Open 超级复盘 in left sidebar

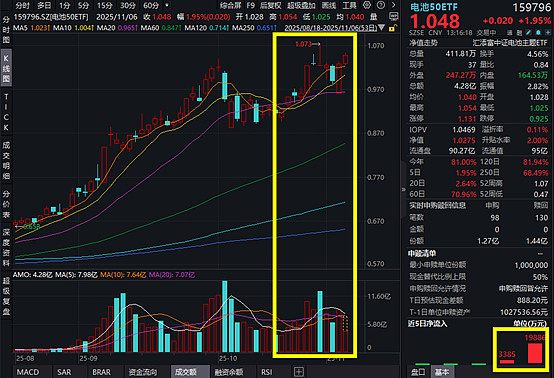pos(6,296)
